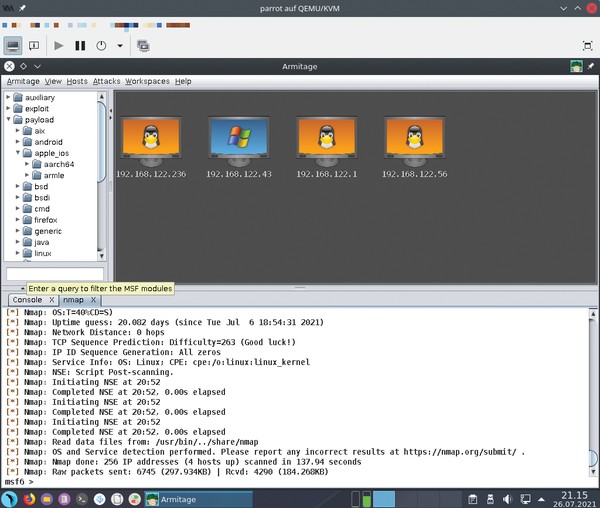Viewport: 600px width, 508px height.
Task: Select the generic payload folder
Action: (x=42, y=231)
